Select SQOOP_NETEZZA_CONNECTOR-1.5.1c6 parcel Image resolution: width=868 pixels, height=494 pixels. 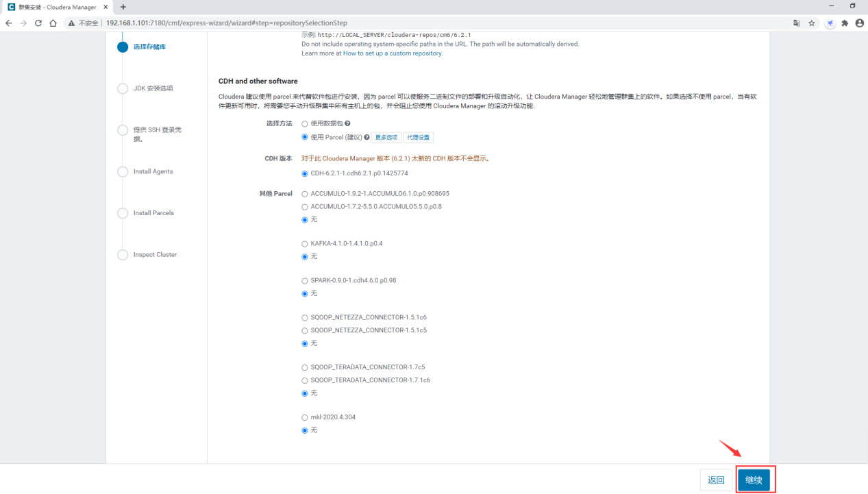(x=305, y=318)
